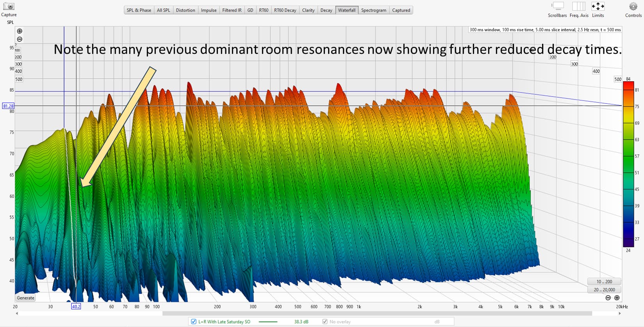Click the horizontal scrollbar below the frequency axis

click(x=377, y=313)
